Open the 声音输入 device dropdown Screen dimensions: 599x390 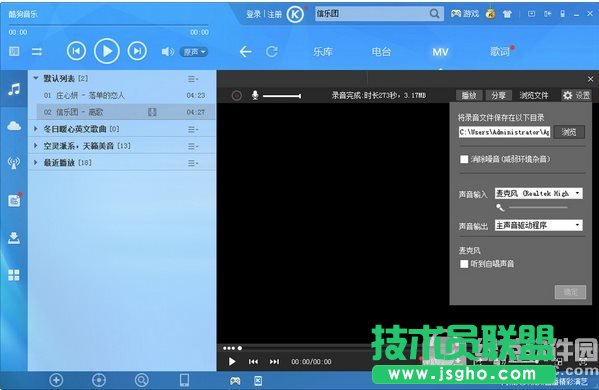(539, 193)
